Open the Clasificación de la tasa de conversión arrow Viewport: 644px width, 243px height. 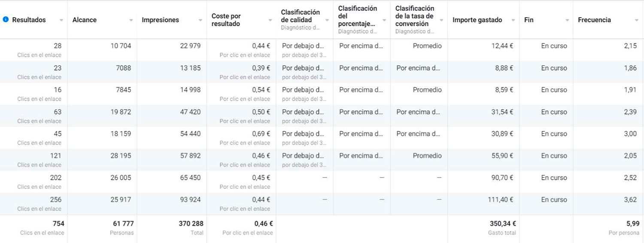click(441, 20)
